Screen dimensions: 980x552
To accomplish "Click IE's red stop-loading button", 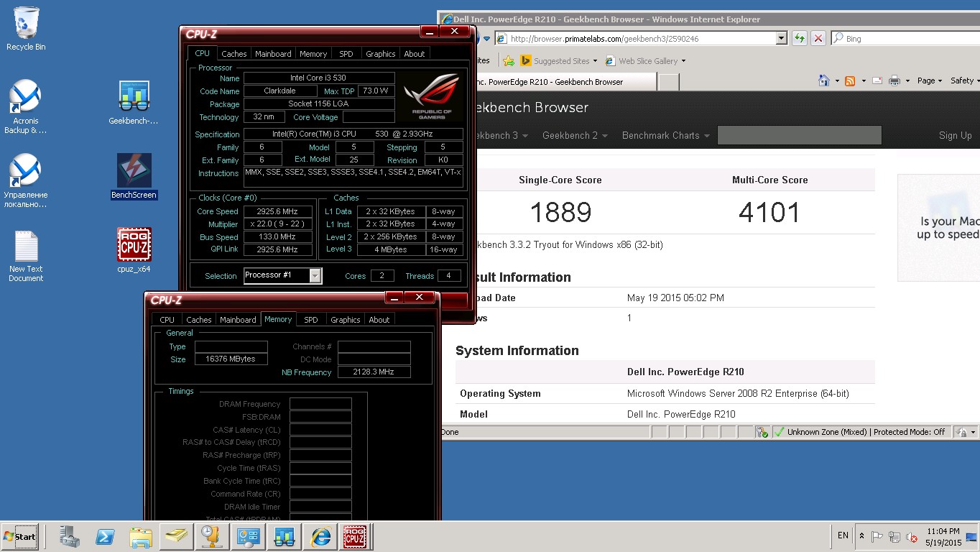I will 818,38.
